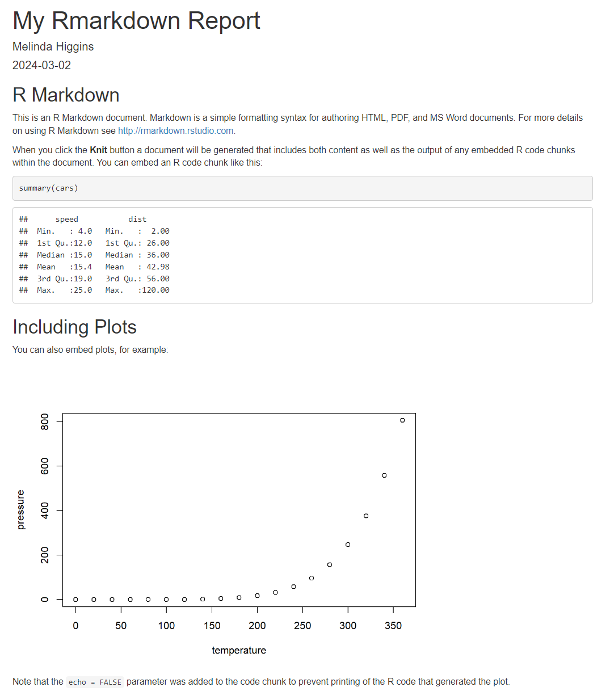Click the "Including Plots" heading

pyautogui.click(x=74, y=327)
